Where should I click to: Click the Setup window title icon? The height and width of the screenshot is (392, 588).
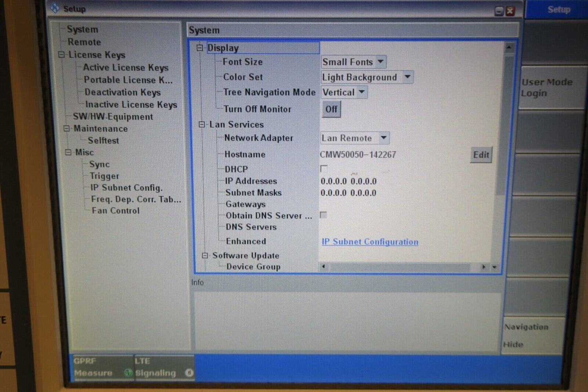coord(55,8)
